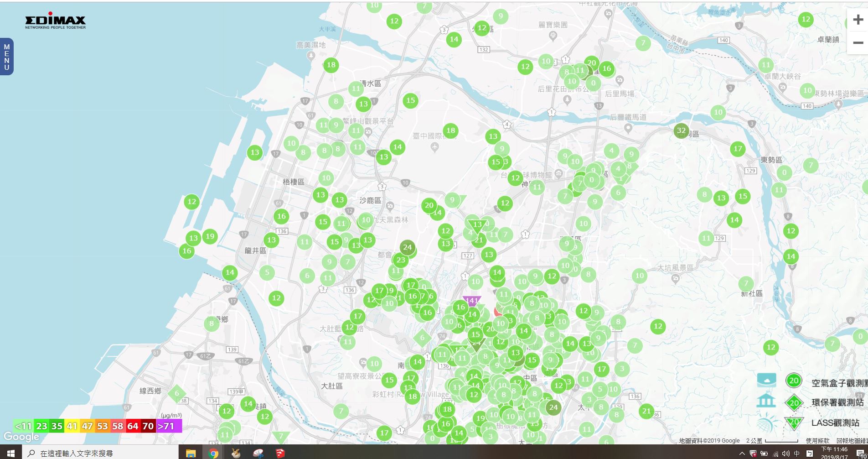Select the diamond 6 marker near 線西鄉
The width and height of the screenshot is (868, 459).
(177, 393)
